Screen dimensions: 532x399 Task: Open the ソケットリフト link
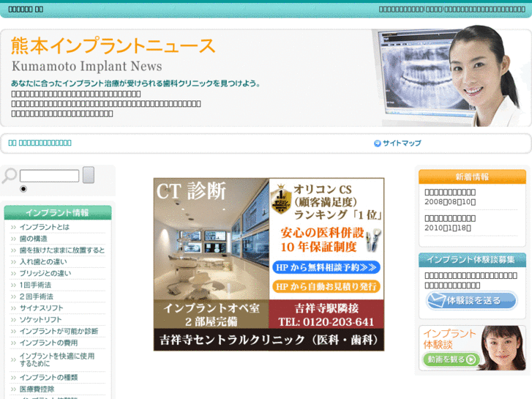pyautogui.click(x=41, y=319)
